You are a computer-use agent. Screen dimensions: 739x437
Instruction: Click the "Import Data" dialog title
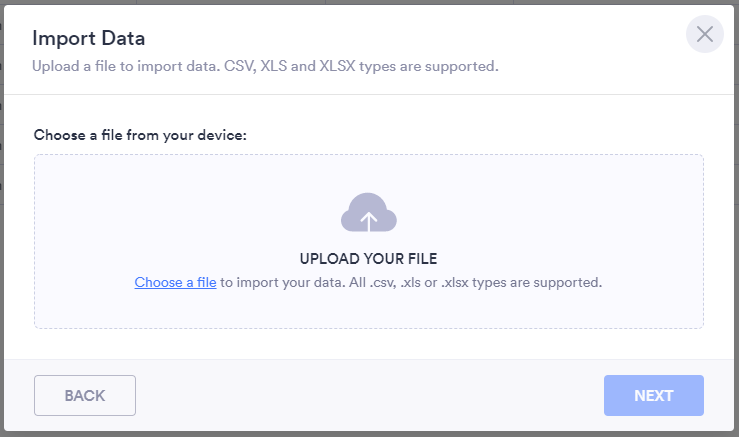coord(88,39)
